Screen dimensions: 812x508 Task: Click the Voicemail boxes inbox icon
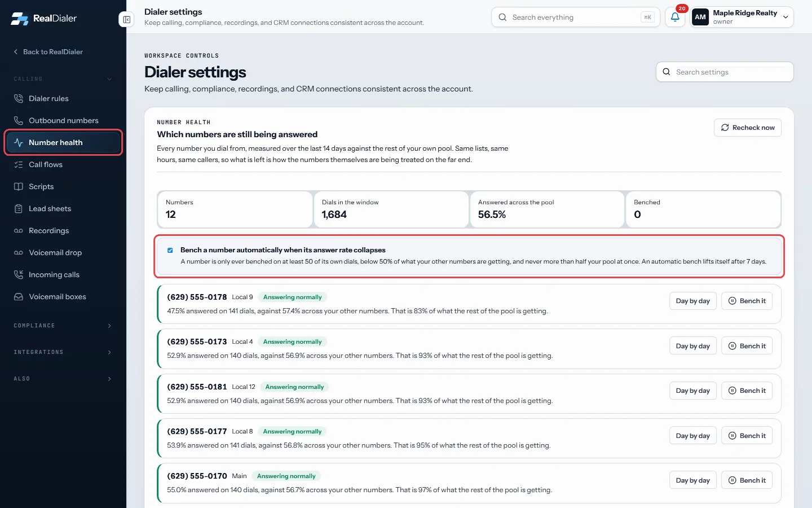(x=19, y=296)
